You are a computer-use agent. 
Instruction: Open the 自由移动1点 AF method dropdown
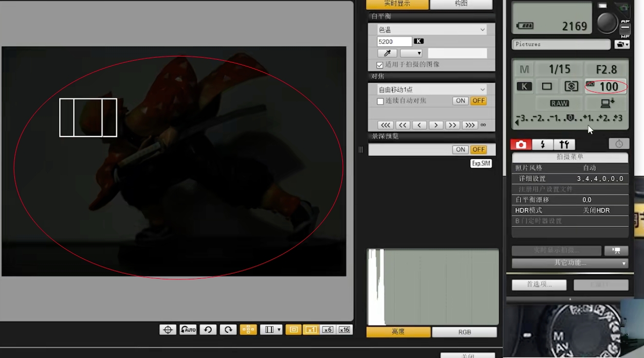432,89
